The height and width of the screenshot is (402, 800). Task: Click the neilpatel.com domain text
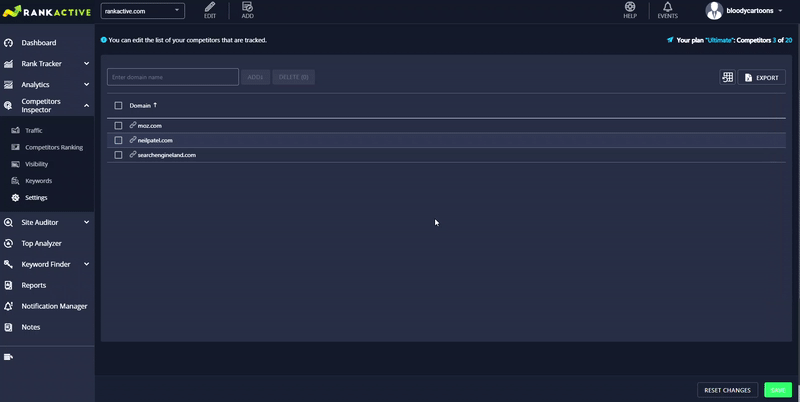click(x=155, y=140)
